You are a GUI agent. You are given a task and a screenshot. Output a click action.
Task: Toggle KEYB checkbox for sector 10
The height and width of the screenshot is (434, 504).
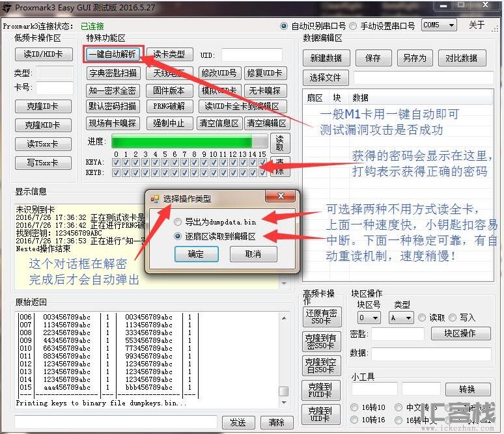coord(214,173)
